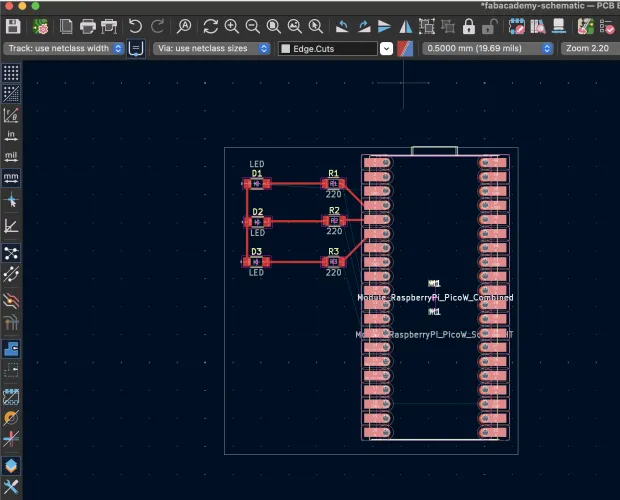Viewport: 620px width, 500px height.
Task: Toggle net color display mode
Action: click(x=11, y=323)
